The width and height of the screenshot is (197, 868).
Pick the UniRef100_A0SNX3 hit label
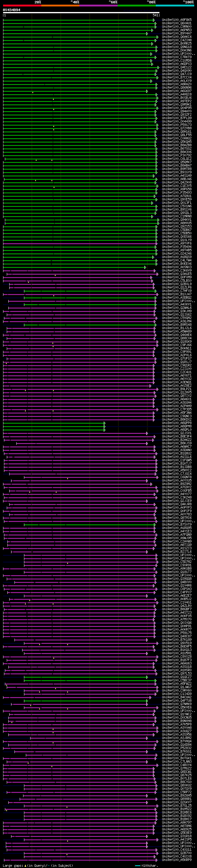point(177,267)
